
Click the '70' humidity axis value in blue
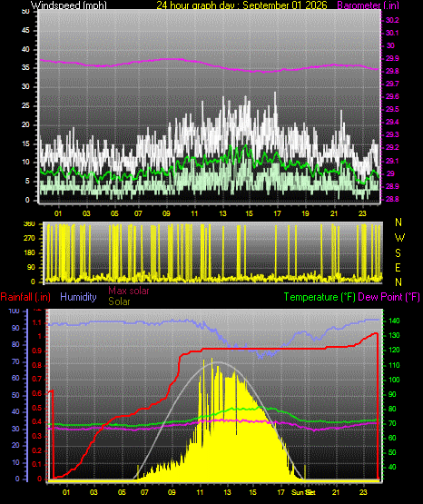coord(15,362)
